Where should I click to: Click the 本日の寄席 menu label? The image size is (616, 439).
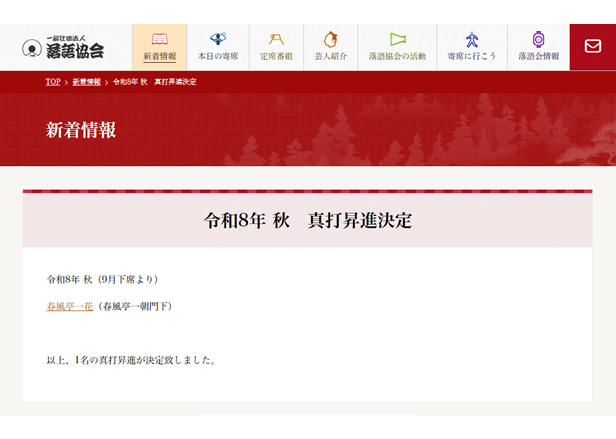[x=218, y=57]
